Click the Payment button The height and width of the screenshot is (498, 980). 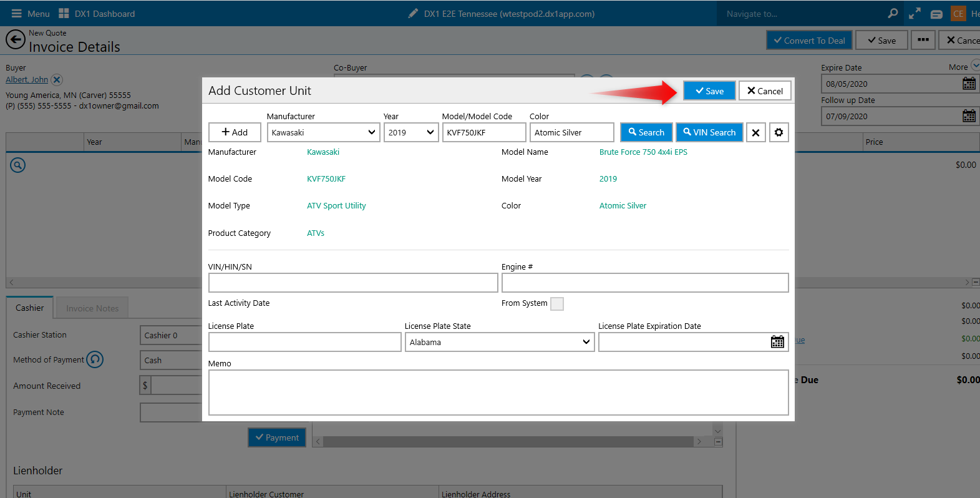pyautogui.click(x=277, y=437)
